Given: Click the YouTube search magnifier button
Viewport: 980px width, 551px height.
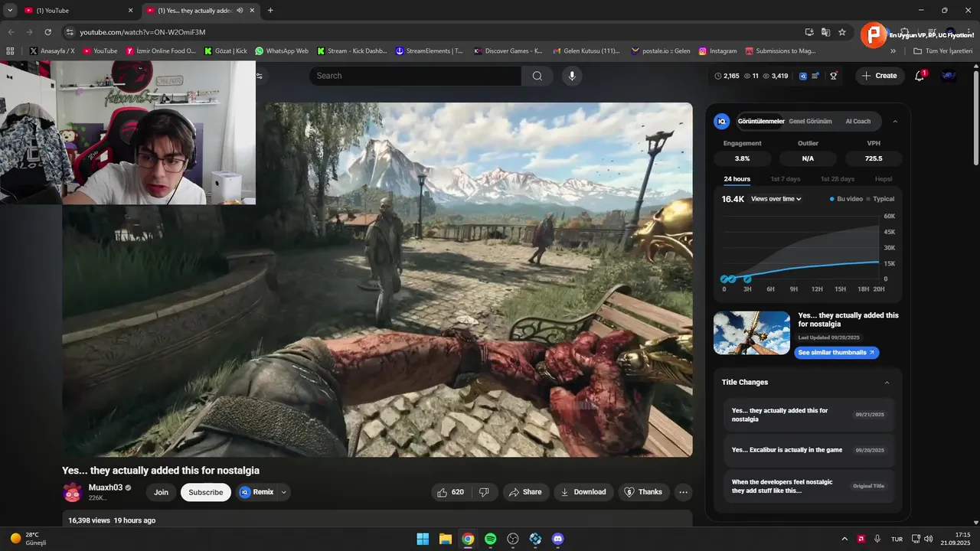Looking at the screenshot, I should tap(537, 76).
